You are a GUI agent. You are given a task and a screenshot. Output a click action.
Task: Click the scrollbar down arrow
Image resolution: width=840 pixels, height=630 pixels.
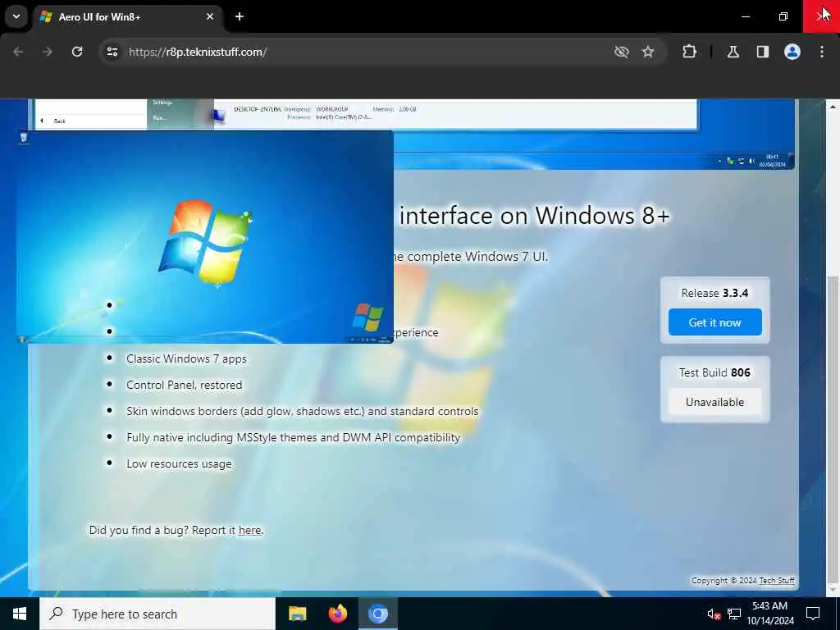click(x=833, y=589)
